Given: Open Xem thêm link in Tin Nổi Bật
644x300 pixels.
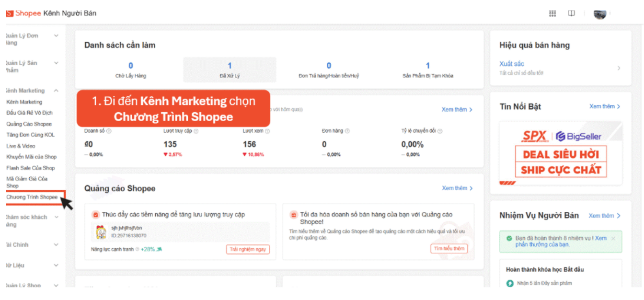Looking at the screenshot, I should coord(604,106).
